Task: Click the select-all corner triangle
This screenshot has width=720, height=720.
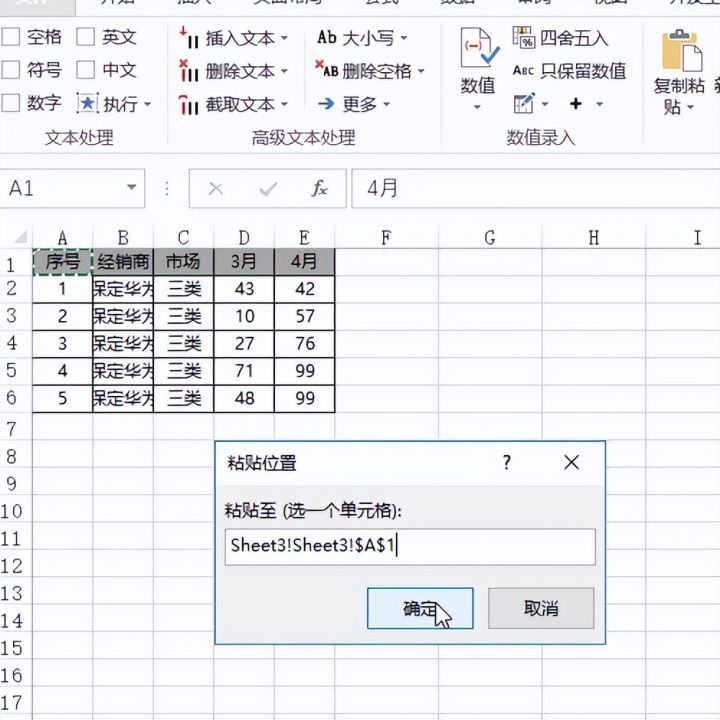Action: pyautogui.click(x=21, y=237)
